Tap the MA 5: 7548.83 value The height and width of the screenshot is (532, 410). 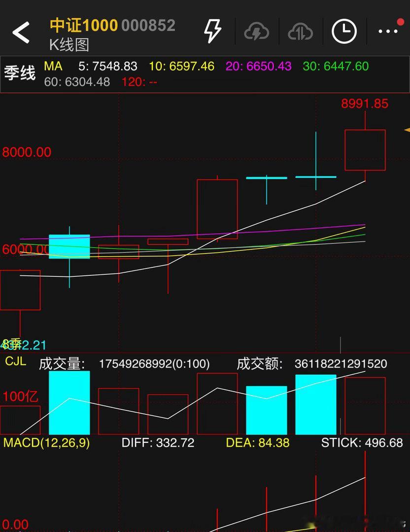click(x=108, y=66)
